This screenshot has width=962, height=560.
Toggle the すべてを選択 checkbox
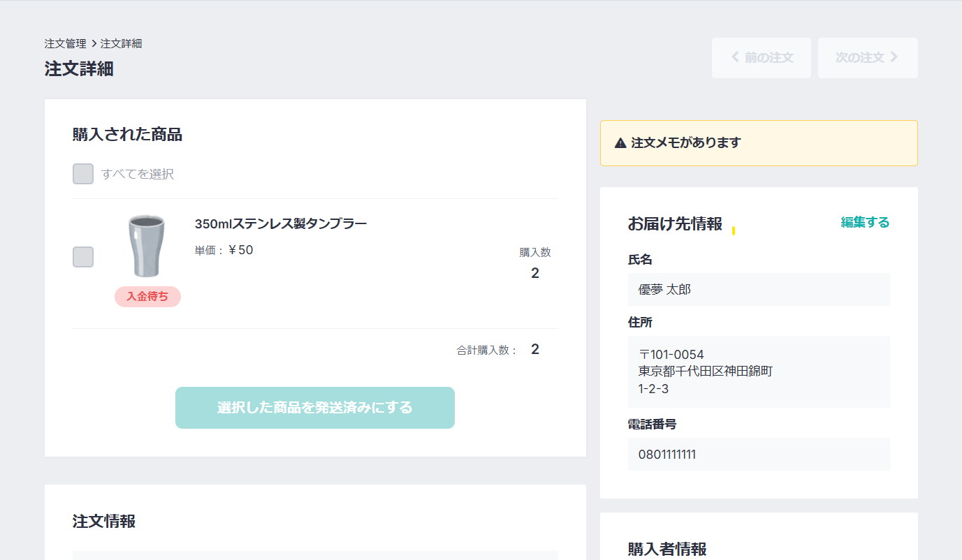click(83, 174)
